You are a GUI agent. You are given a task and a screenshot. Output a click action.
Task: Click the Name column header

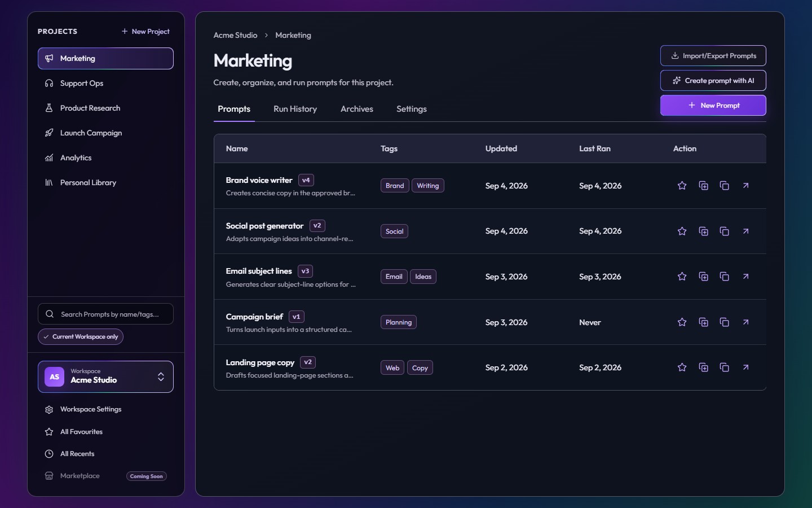[x=237, y=148]
